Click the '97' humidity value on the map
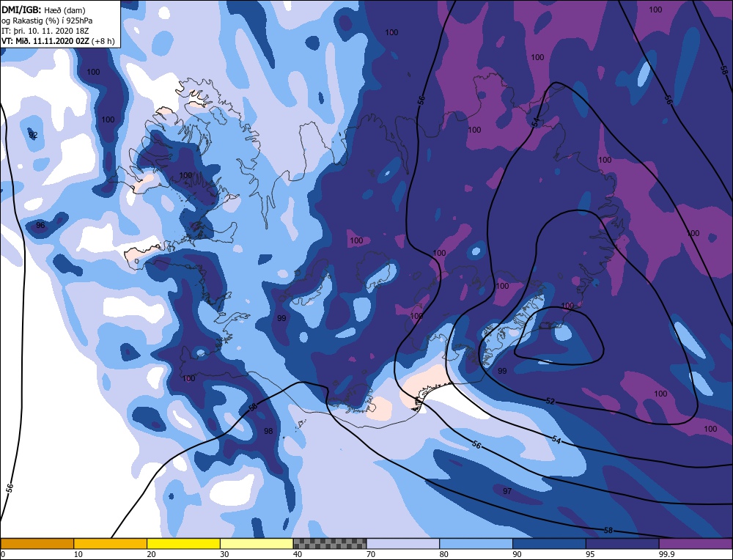This screenshot has width=733, height=560. [x=507, y=491]
